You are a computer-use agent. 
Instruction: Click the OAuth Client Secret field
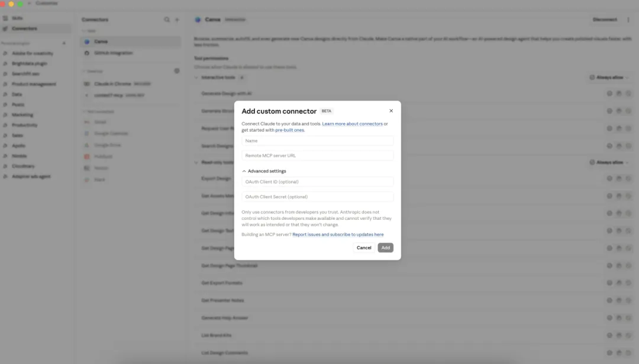point(317,197)
